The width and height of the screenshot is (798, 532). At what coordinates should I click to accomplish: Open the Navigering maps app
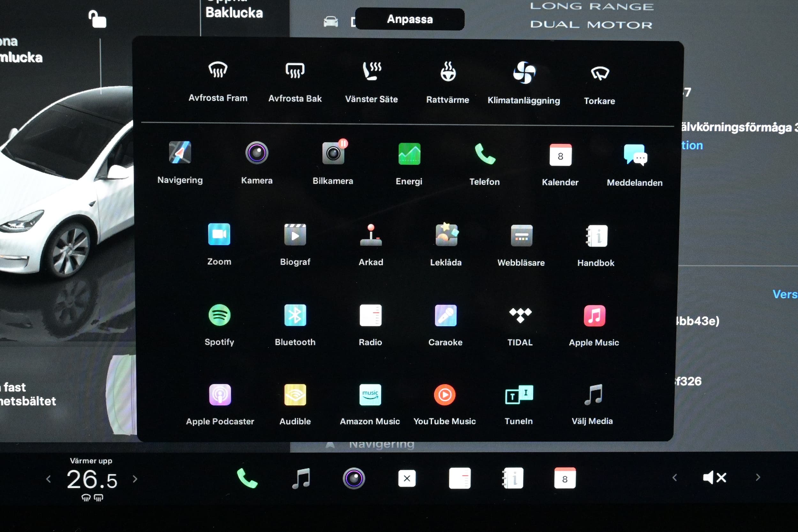[x=180, y=153]
